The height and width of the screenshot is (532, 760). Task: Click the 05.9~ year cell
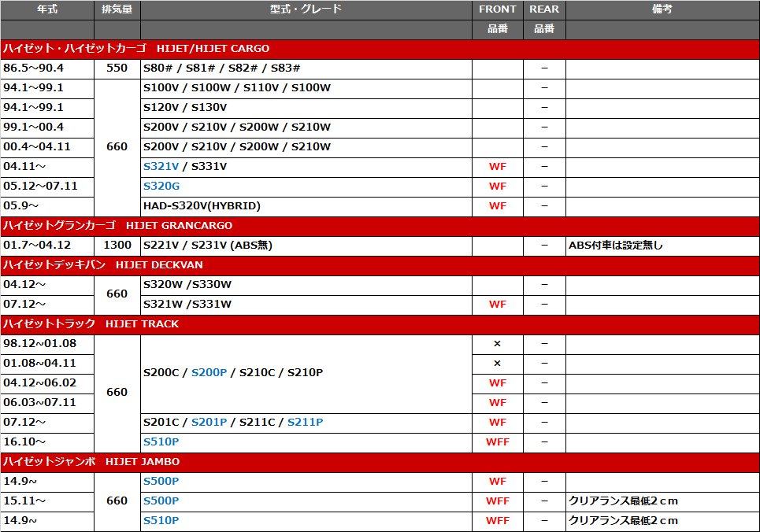(x=47, y=206)
